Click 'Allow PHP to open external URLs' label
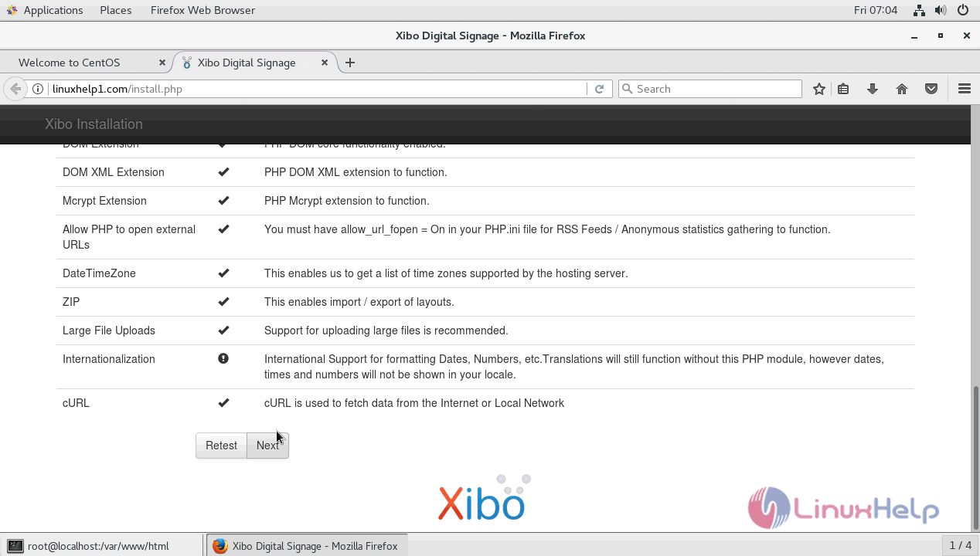The width and height of the screenshot is (980, 556). pos(129,237)
